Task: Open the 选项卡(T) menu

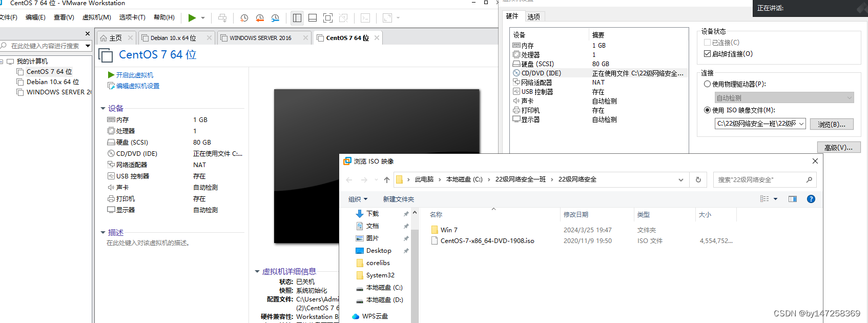Action: point(132,17)
